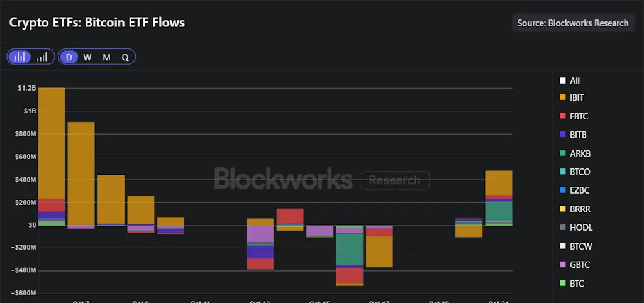Screen dimensions: 644x303
Task: Toggle BITB series in legend
Action: [x=573, y=135]
